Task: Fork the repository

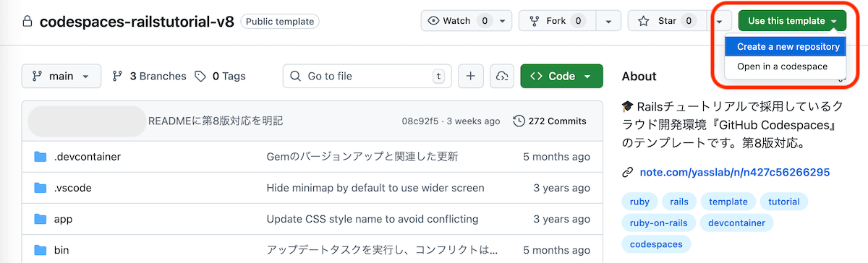Action: [x=556, y=21]
